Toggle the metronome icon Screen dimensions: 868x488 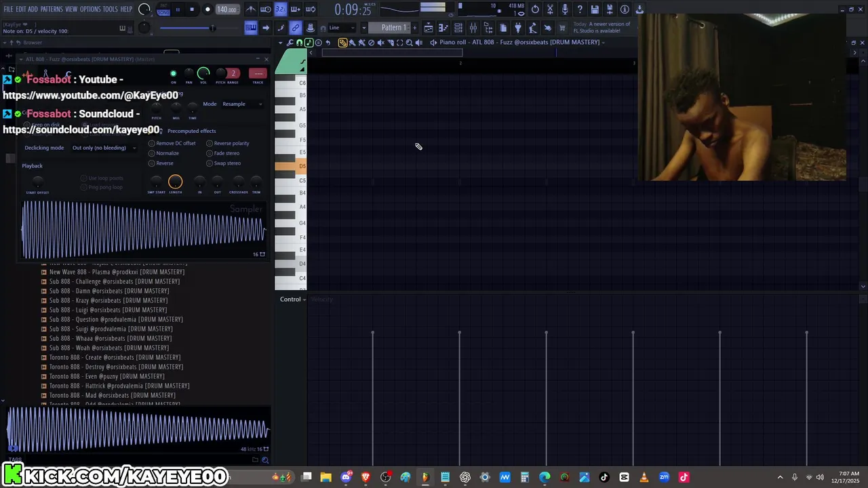[251, 9]
